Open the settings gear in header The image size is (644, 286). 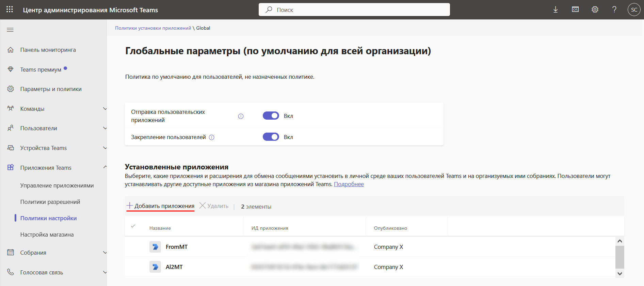pyautogui.click(x=595, y=10)
